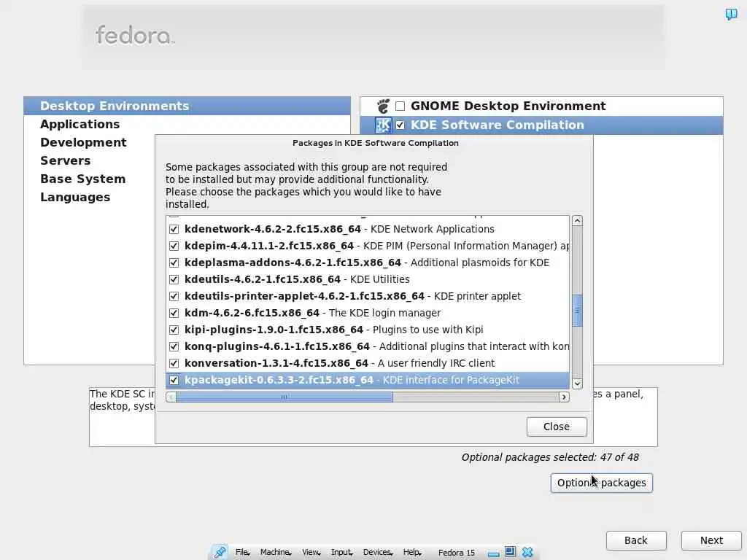This screenshot has width=747, height=560.
Task: Open the Devices menu in VM toolbar
Action: pos(378,553)
